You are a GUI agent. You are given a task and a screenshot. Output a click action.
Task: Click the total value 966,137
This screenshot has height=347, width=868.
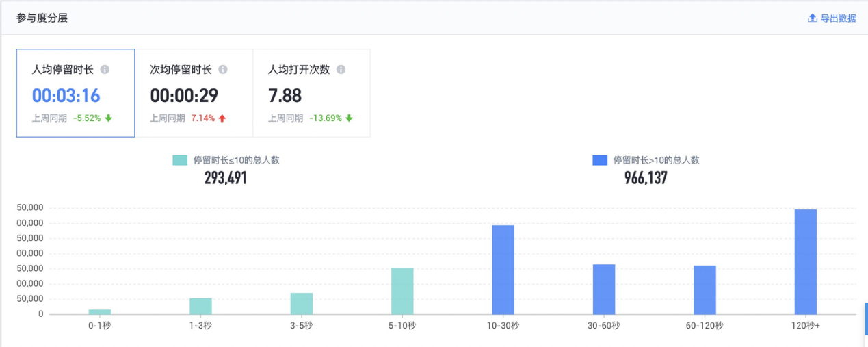point(646,178)
